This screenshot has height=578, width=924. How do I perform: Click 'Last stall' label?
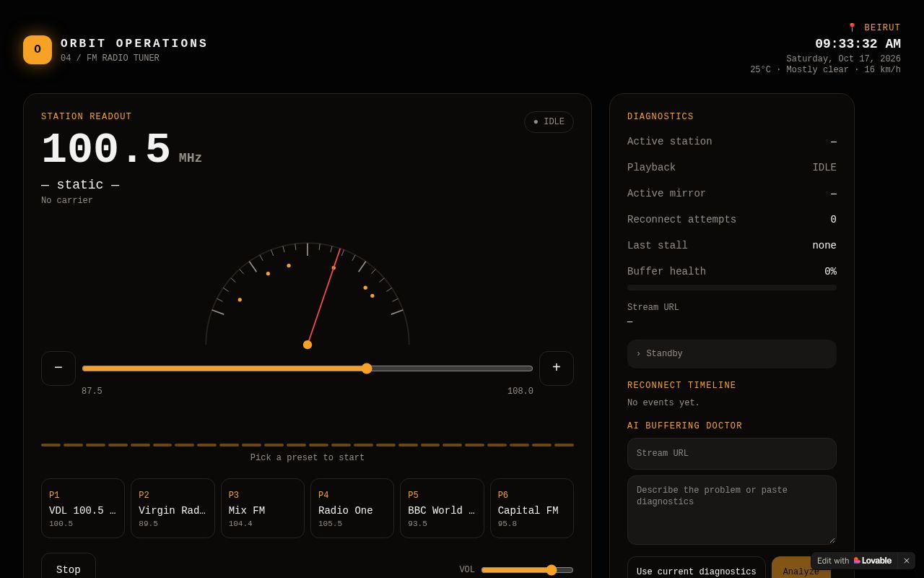(658, 246)
